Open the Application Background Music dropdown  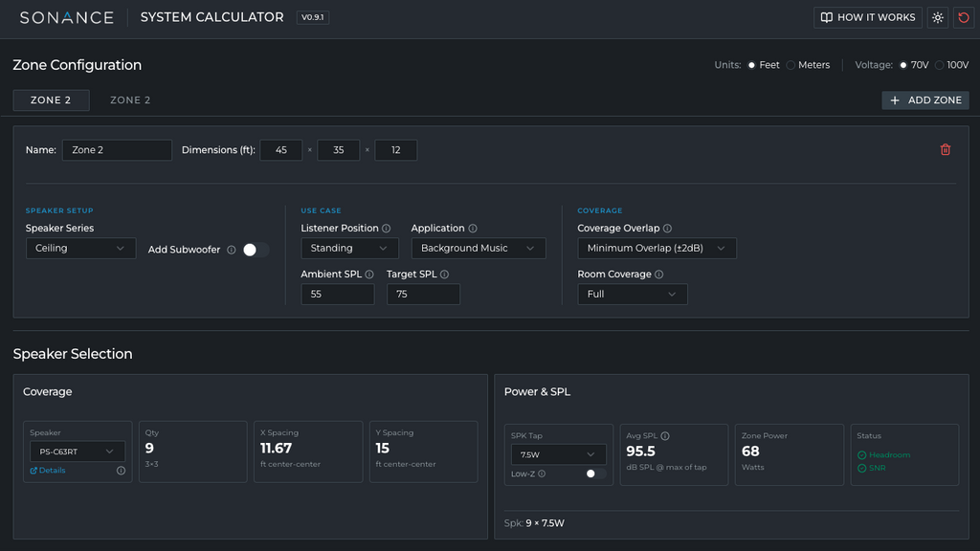(x=479, y=248)
